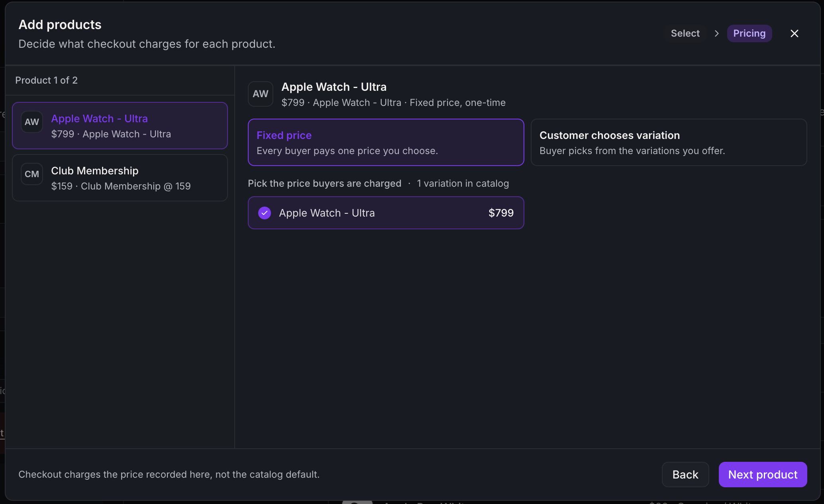Click 'Fixed price, one-time' header subtitle
The height and width of the screenshot is (504, 824).
pos(457,103)
